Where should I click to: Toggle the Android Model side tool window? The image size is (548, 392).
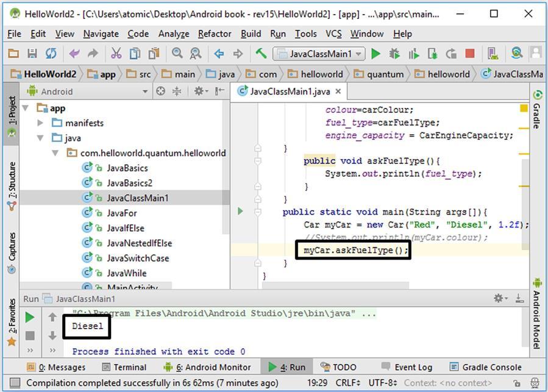point(537,313)
